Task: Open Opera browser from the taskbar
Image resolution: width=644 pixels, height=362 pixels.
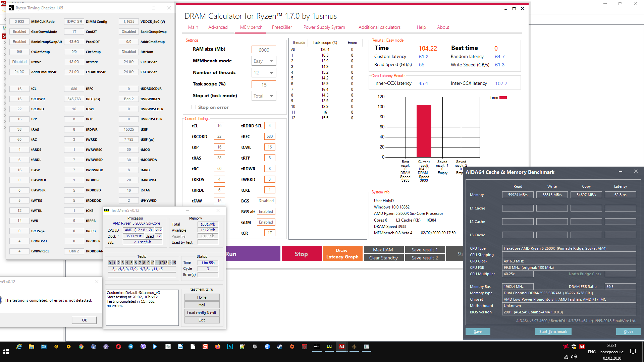Action: pyautogui.click(x=118, y=347)
